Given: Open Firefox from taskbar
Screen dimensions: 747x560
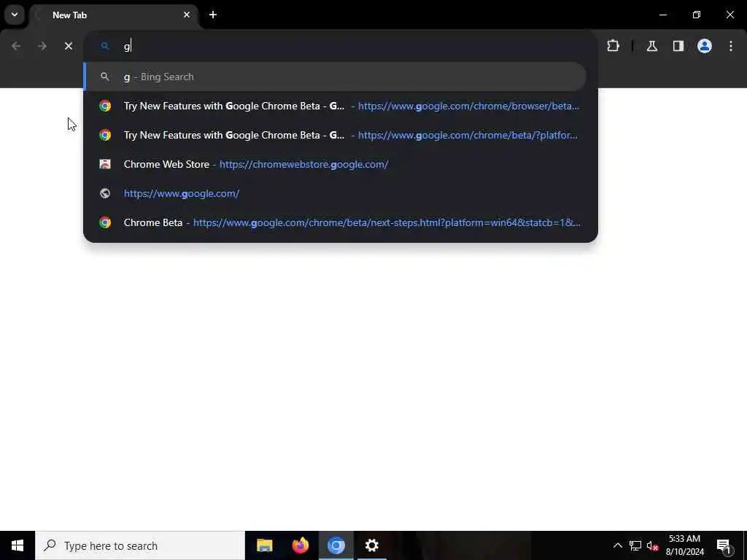Looking at the screenshot, I should [x=300, y=545].
